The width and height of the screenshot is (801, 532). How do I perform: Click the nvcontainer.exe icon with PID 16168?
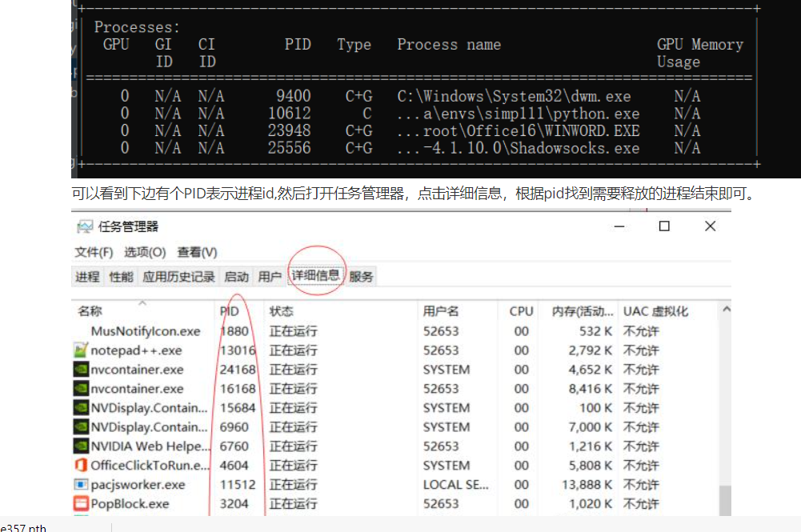81,389
